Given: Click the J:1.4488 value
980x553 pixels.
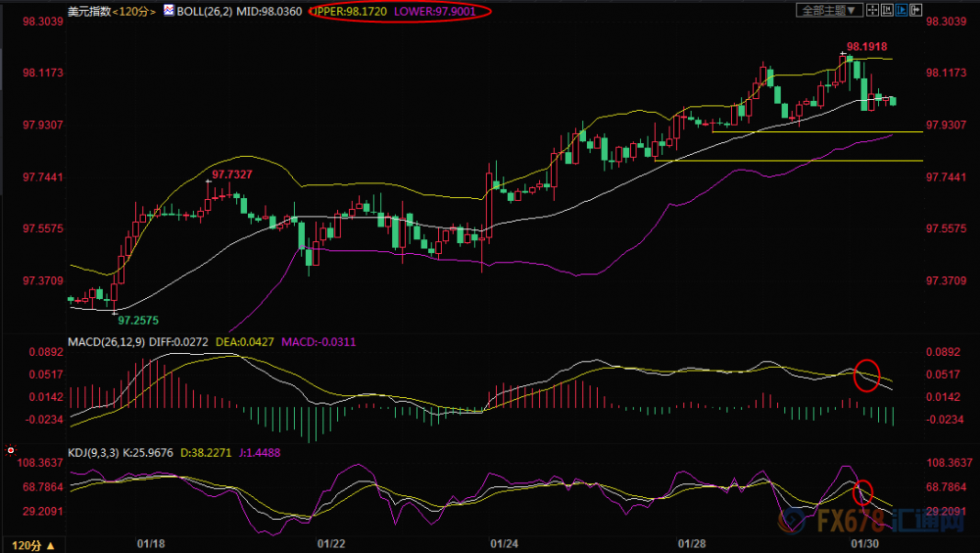Looking at the screenshot, I should coord(260,452).
